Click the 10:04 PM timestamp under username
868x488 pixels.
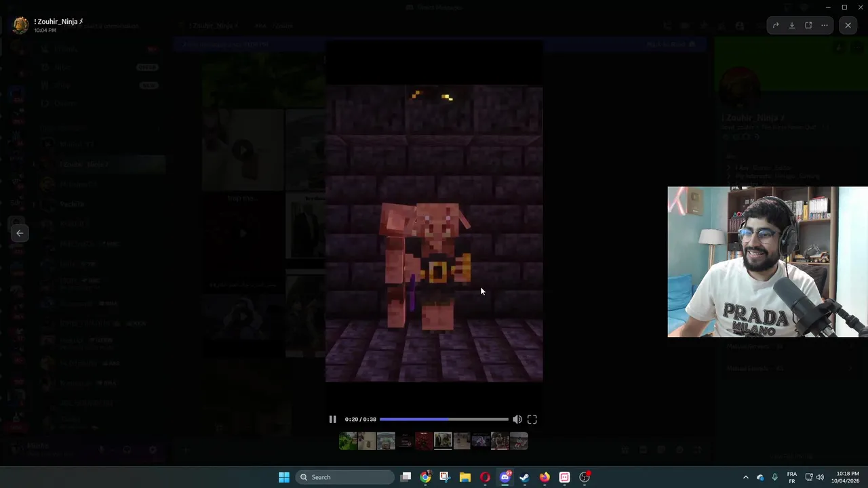[45, 30]
